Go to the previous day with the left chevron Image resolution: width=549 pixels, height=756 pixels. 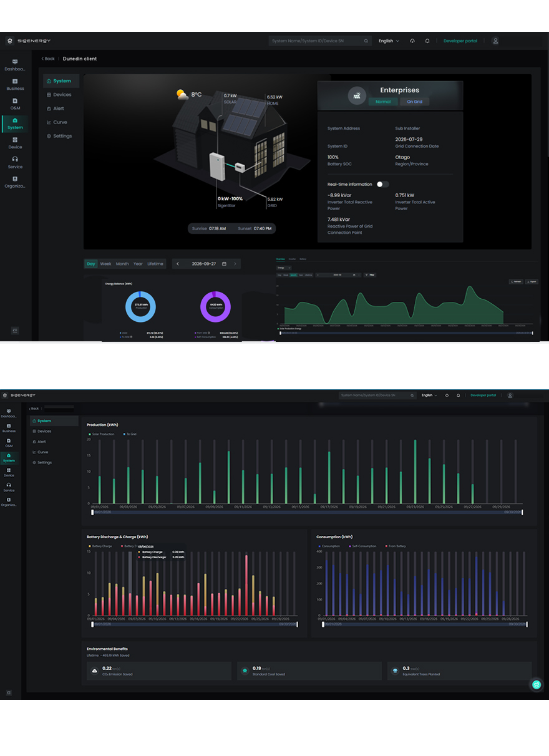(x=178, y=264)
